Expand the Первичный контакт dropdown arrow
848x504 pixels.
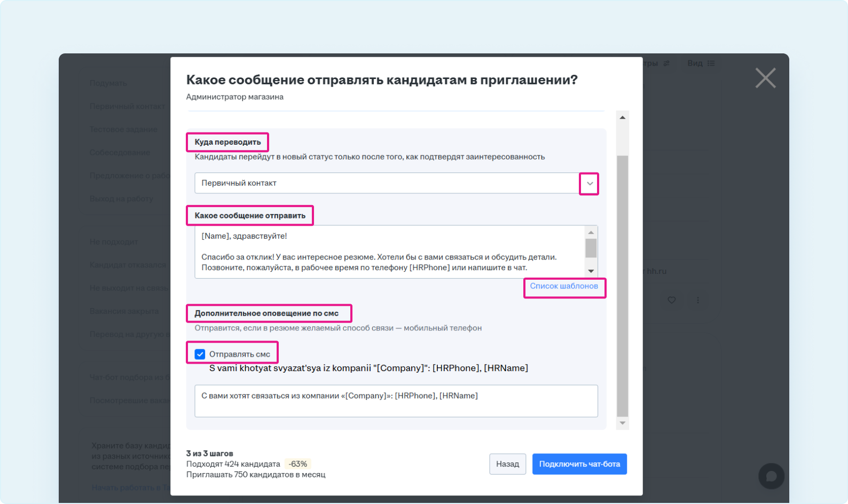click(589, 184)
